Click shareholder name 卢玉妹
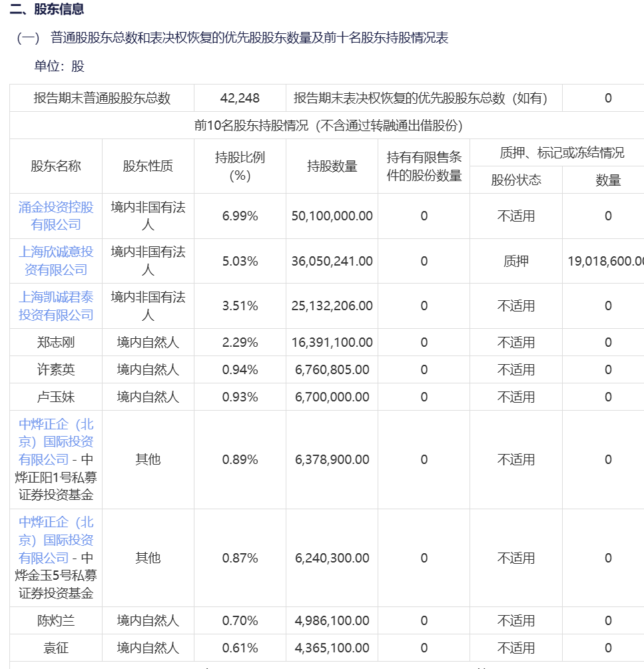Viewport: 644px width, 669px height. (x=56, y=397)
